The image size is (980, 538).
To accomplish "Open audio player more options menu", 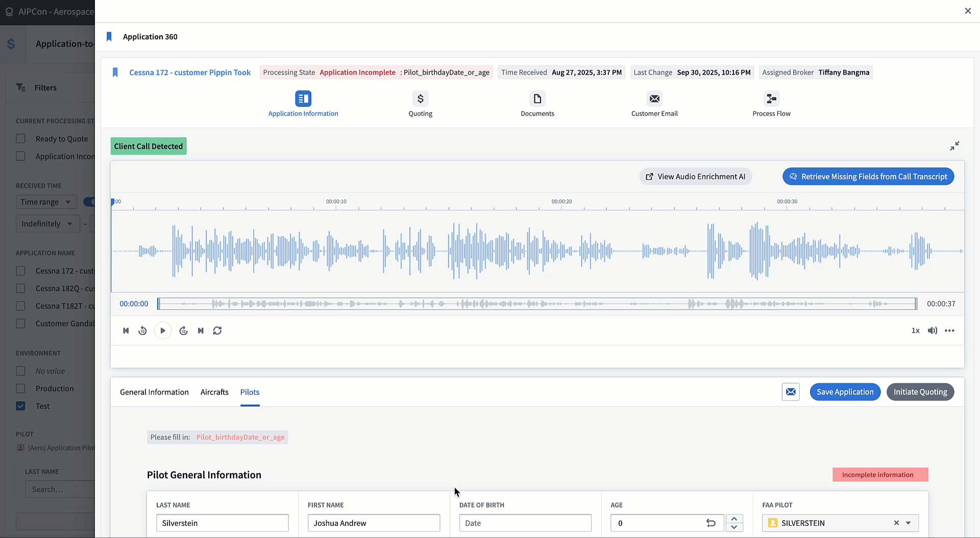I will (949, 331).
